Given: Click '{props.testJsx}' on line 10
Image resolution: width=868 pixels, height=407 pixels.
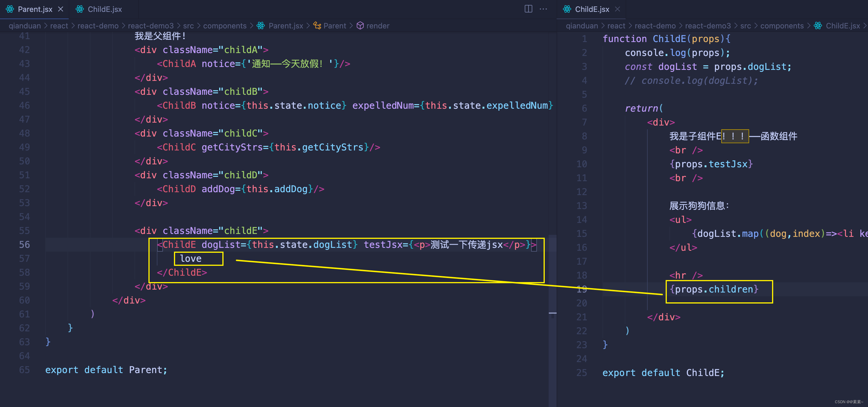Looking at the screenshot, I should [711, 164].
